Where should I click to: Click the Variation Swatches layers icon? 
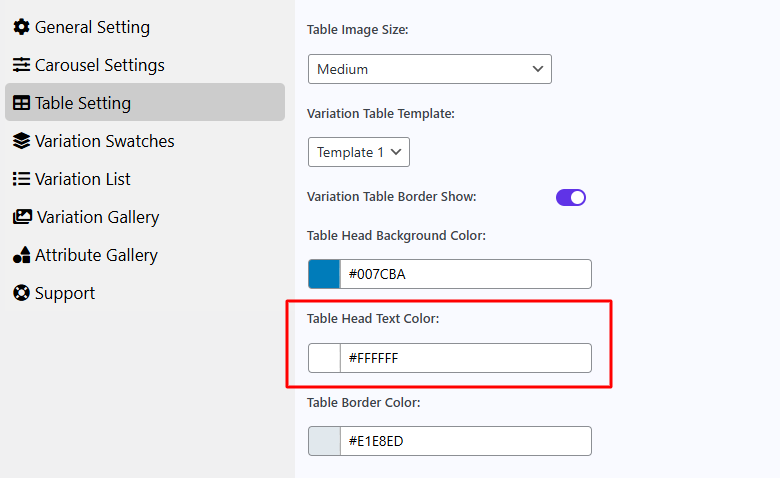coord(21,141)
